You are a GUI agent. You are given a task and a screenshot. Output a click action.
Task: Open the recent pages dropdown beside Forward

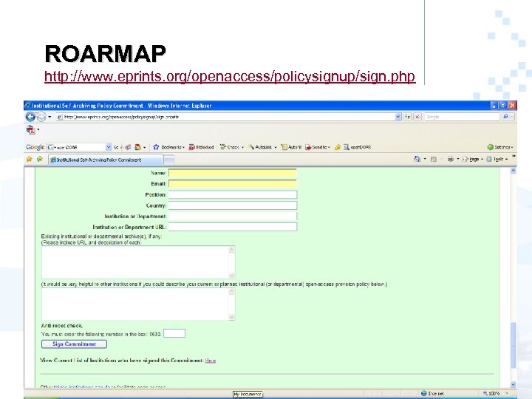(x=50, y=117)
